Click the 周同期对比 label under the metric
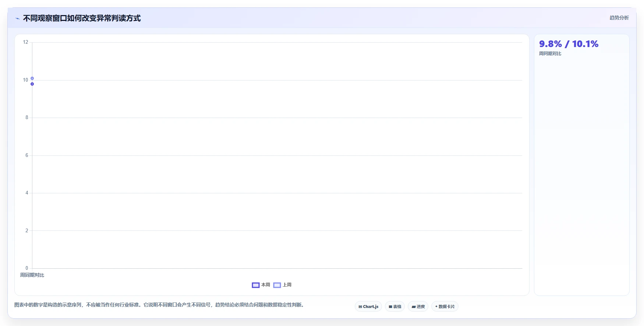Image resolution: width=644 pixels, height=326 pixels. coord(550,54)
